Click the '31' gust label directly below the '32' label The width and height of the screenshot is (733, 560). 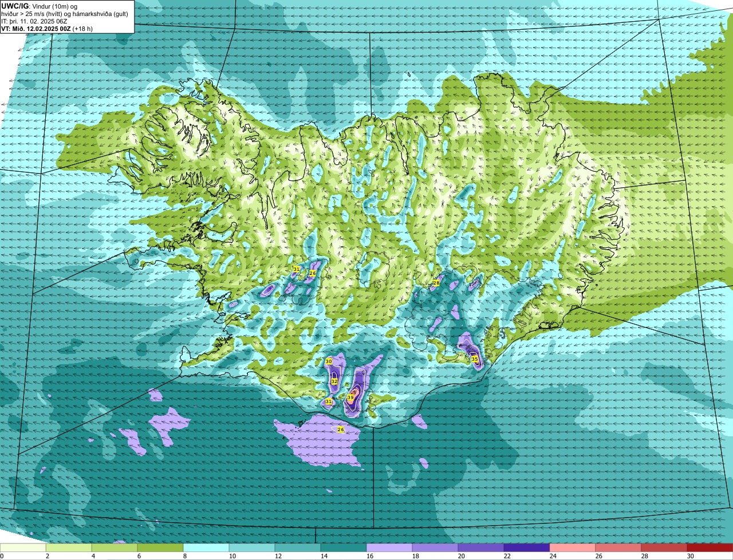329,402
